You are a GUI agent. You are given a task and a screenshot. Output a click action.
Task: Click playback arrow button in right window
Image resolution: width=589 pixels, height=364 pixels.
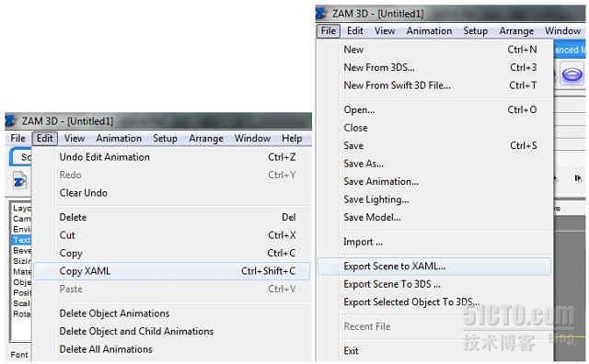coord(578,178)
